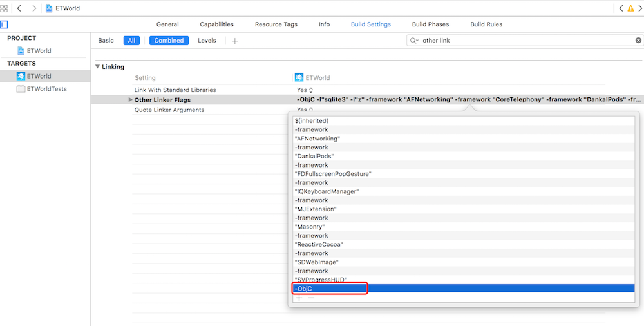This screenshot has height=326, width=644.
Task: Select the "FDFullscreenPopGesture" entry
Action: click(464, 174)
